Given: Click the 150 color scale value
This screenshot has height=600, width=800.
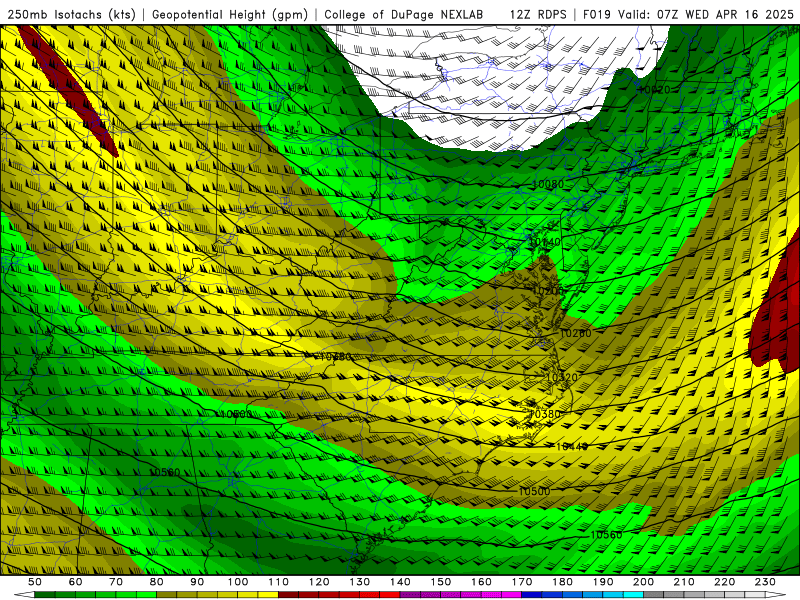Looking at the screenshot, I should (x=441, y=582).
